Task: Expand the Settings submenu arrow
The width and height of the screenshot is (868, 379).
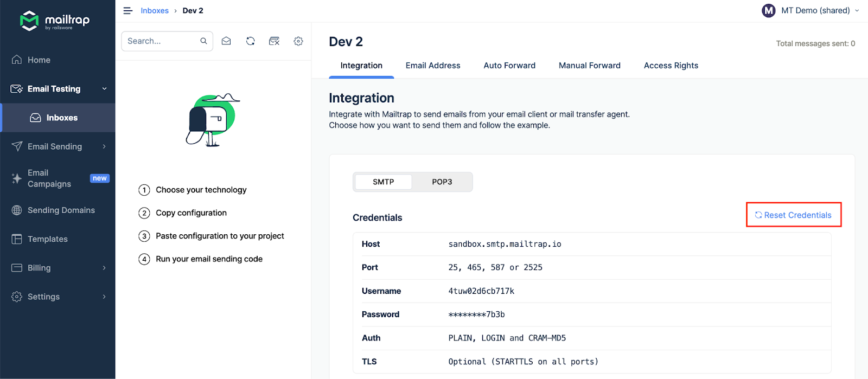Action: (x=105, y=297)
